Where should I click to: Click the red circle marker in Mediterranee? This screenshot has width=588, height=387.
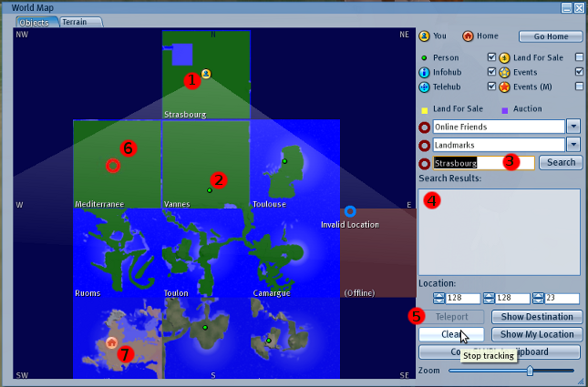tap(112, 166)
